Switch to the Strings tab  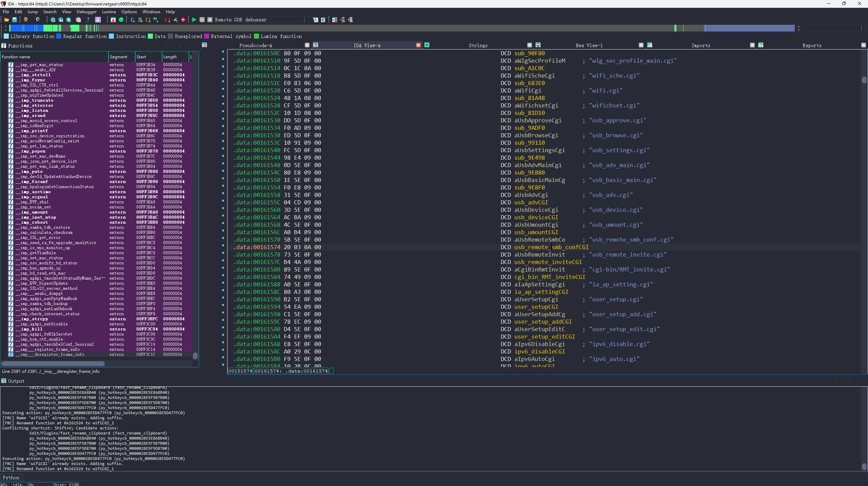(x=478, y=45)
